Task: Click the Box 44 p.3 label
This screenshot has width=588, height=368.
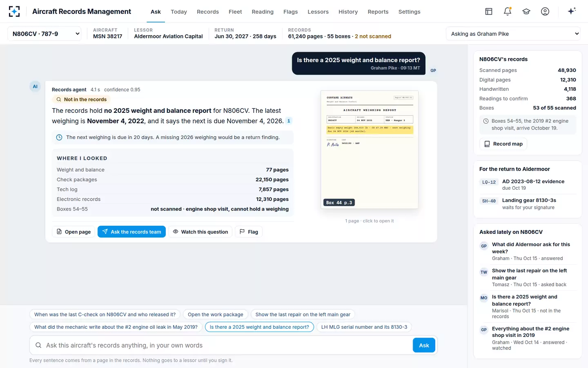Action: (339, 202)
